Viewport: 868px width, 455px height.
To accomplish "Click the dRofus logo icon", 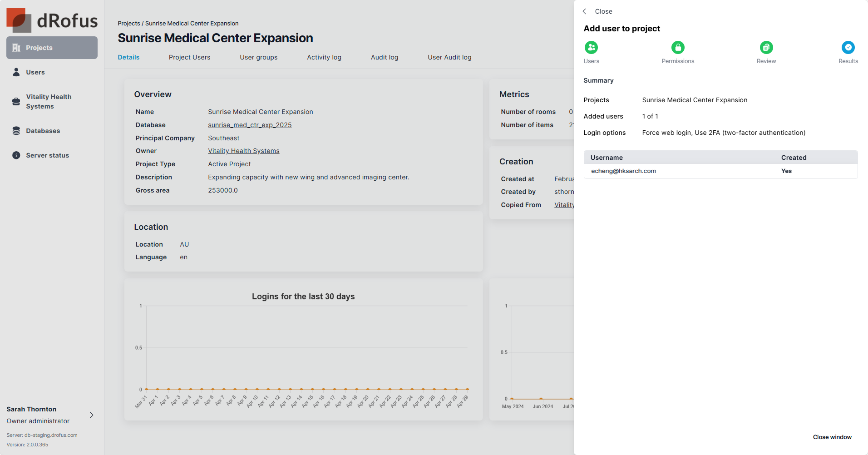I will (19, 20).
